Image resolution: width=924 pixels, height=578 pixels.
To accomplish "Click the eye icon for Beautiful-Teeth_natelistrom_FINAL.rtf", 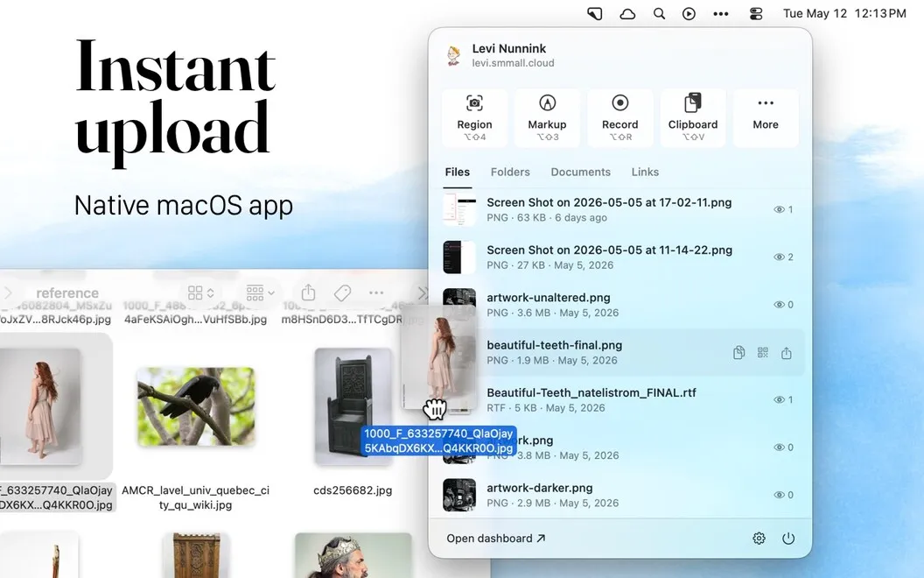I will pyautogui.click(x=779, y=400).
